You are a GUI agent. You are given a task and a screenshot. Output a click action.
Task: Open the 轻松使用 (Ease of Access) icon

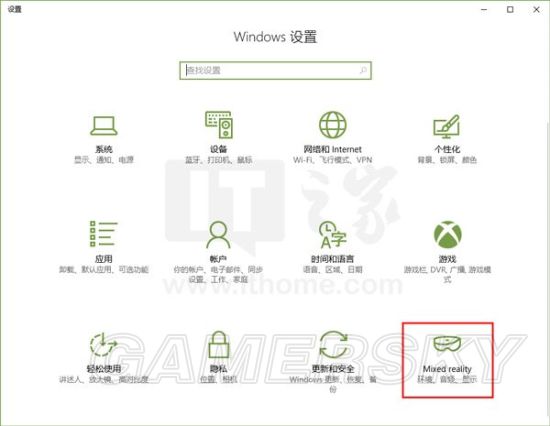pos(103,344)
